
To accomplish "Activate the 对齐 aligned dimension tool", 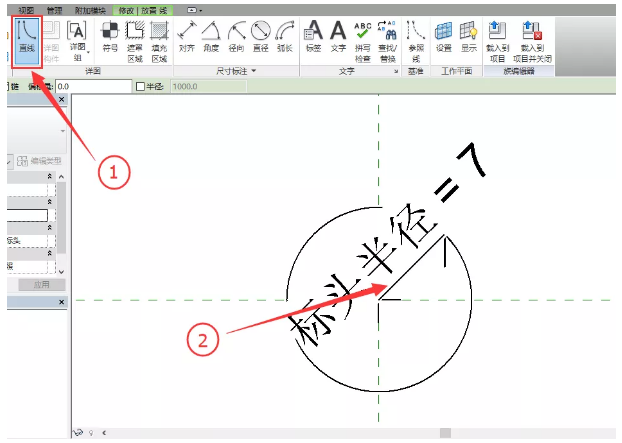I will tap(186, 37).
